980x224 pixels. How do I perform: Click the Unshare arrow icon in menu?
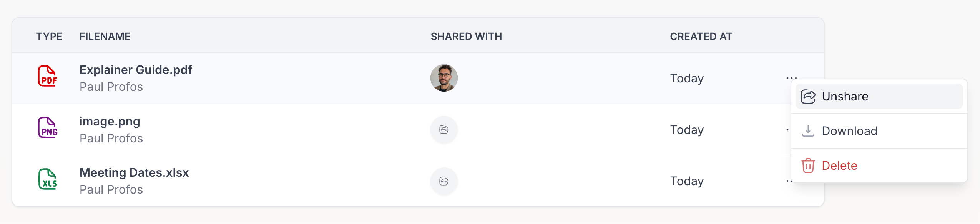coord(808,96)
